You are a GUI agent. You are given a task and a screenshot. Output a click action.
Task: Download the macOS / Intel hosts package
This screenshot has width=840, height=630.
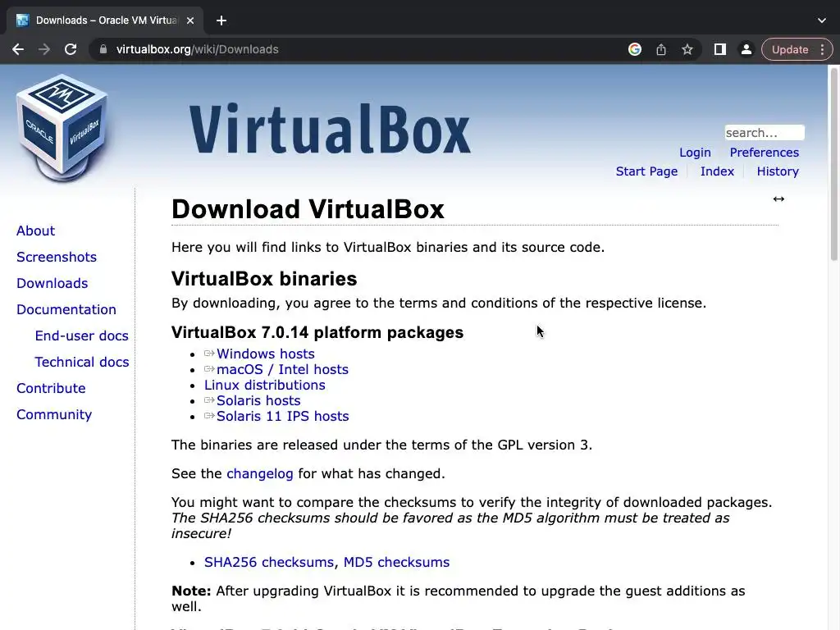[x=282, y=370]
